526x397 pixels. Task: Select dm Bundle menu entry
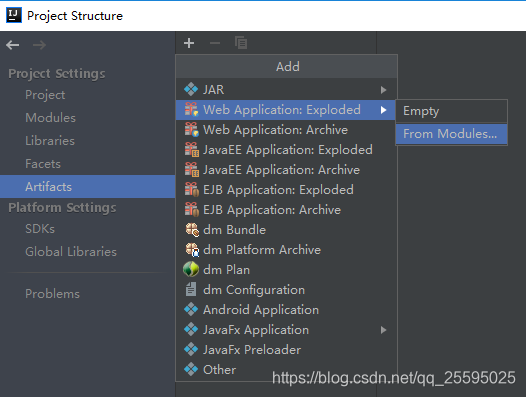(x=286, y=230)
